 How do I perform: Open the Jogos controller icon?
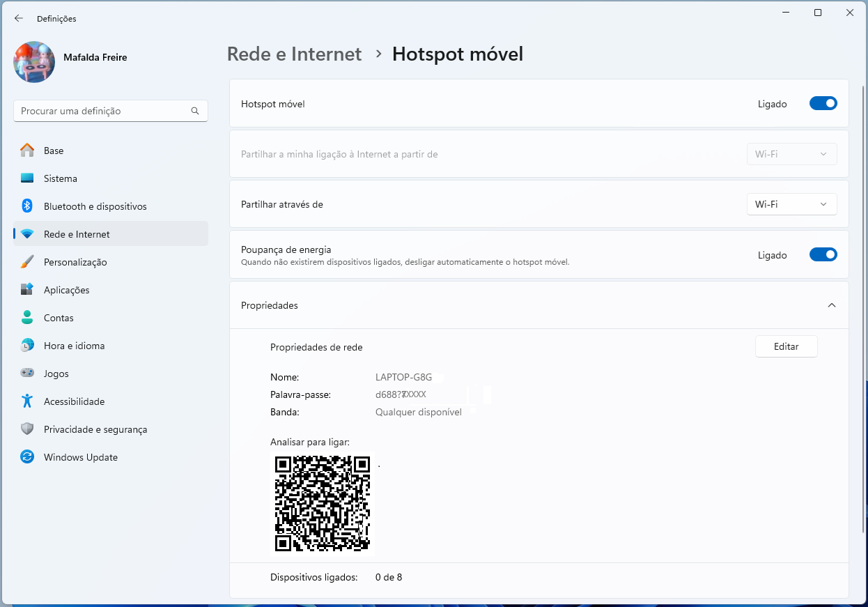point(27,374)
